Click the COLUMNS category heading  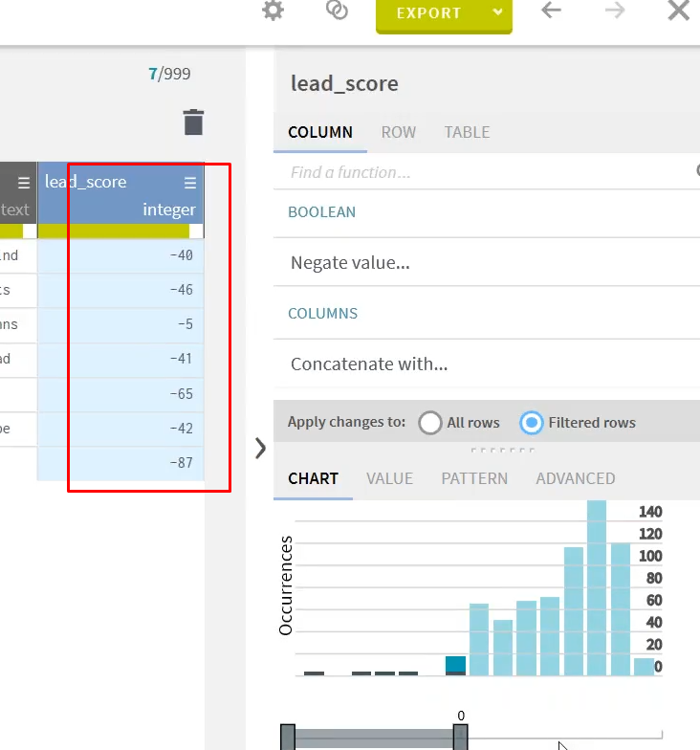point(323,314)
